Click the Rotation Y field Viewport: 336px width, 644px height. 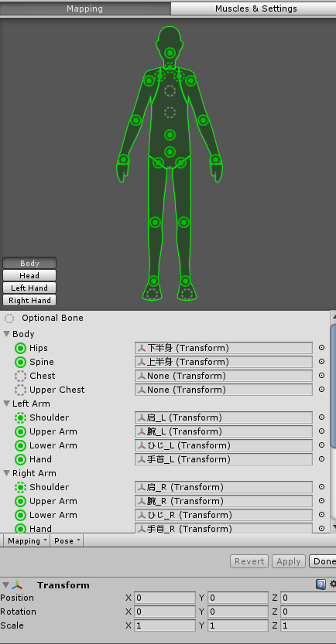coord(238,612)
